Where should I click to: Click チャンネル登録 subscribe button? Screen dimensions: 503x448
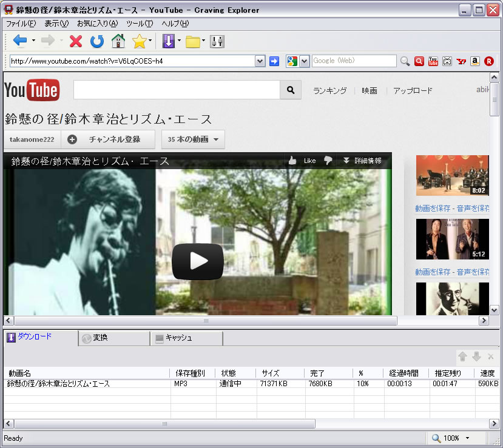pos(109,139)
